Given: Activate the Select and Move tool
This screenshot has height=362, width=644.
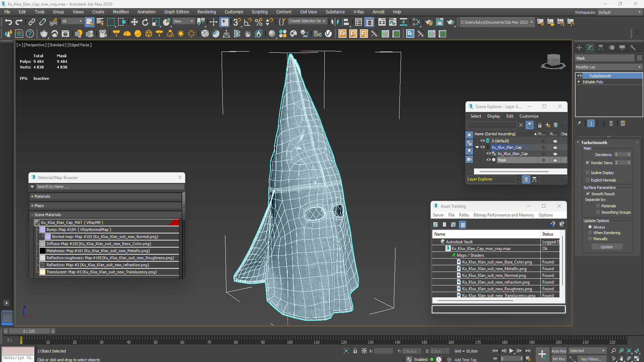Looking at the screenshot, I should [x=134, y=22].
